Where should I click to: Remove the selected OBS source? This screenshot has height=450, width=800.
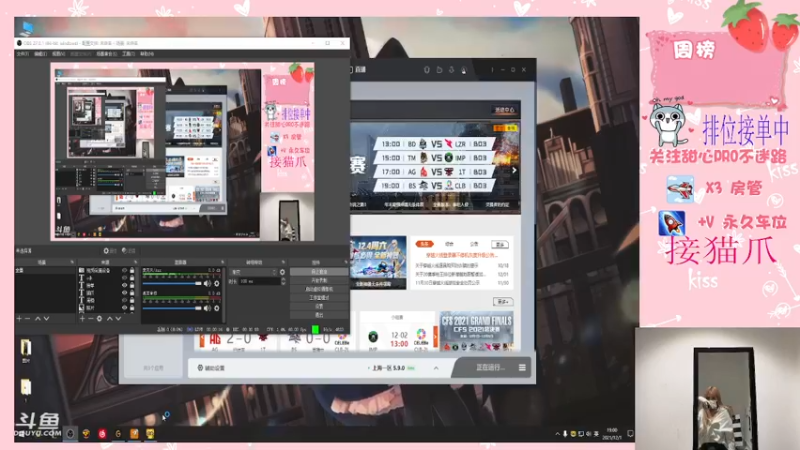91,318
